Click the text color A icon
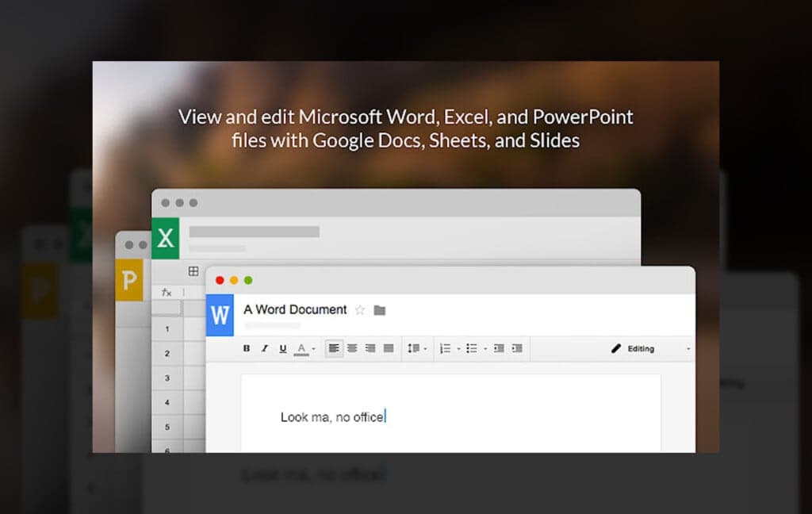Image resolution: width=812 pixels, height=514 pixels. point(301,349)
